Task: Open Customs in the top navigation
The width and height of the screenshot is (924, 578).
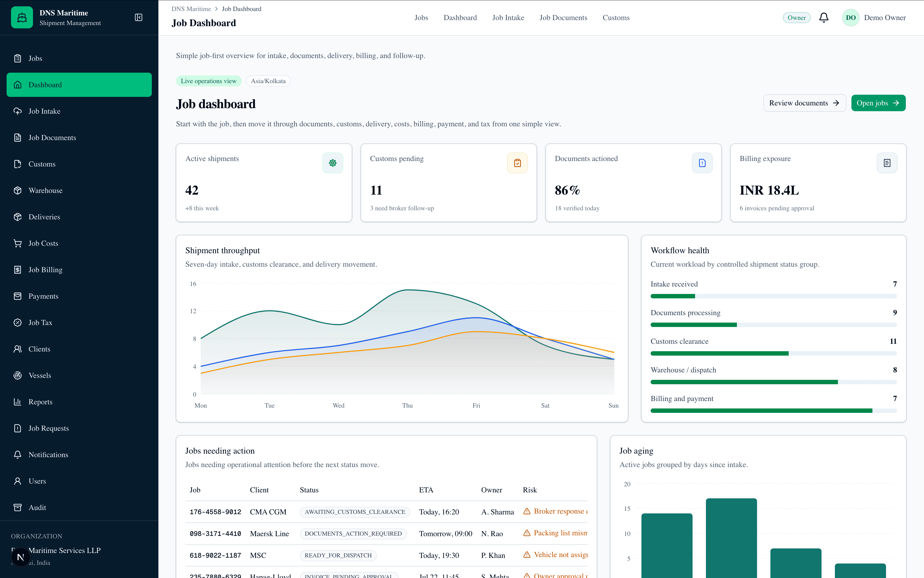Action: [616, 18]
